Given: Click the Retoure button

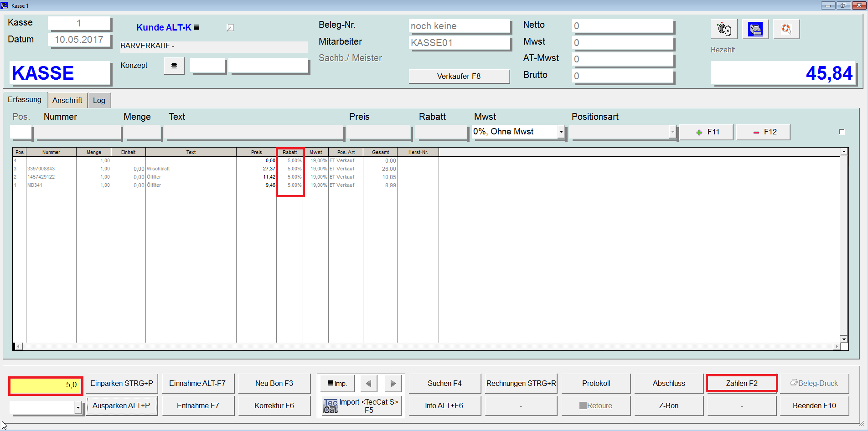Looking at the screenshot, I should point(596,406).
